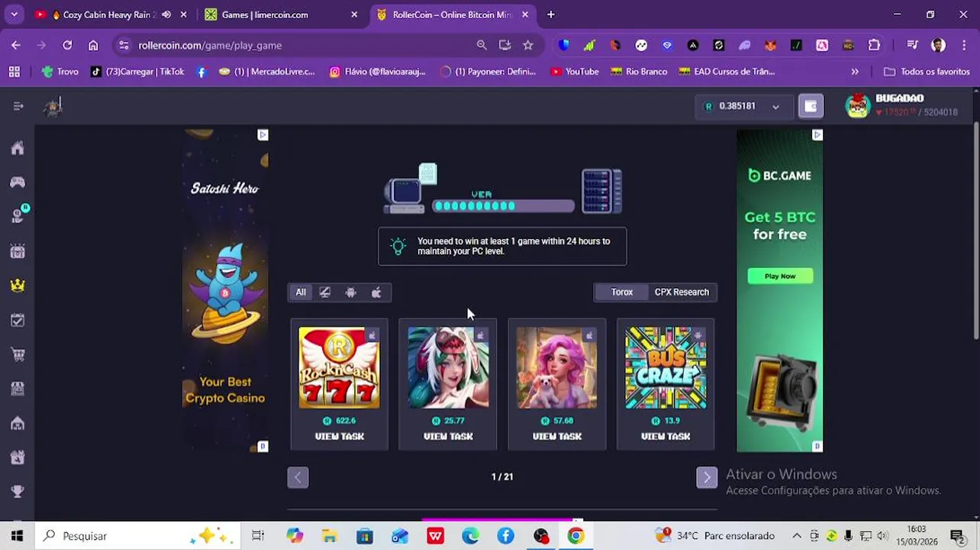The width and height of the screenshot is (980, 550).
Task: Open the BUGADAO profile avatar
Action: coord(858,105)
